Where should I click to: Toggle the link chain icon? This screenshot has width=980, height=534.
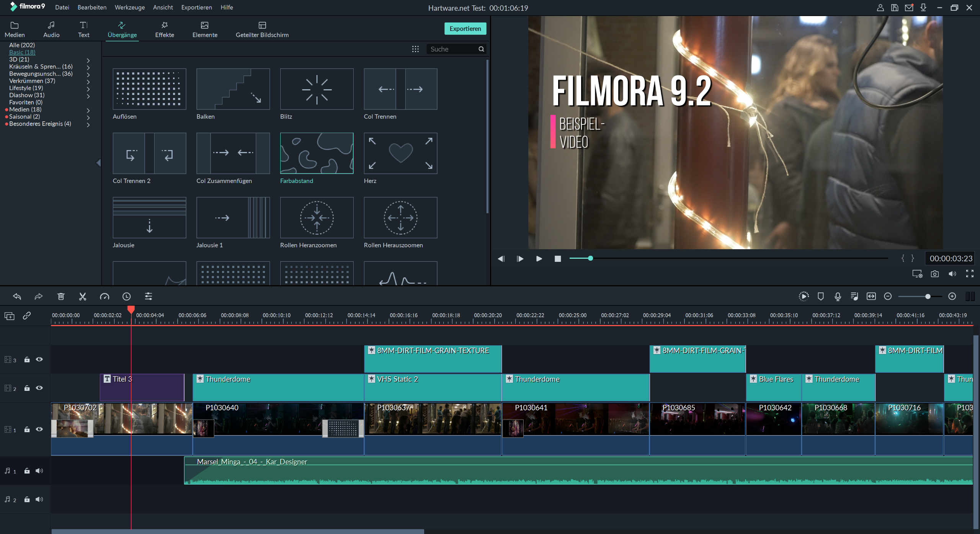pyautogui.click(x=26, y=315)
